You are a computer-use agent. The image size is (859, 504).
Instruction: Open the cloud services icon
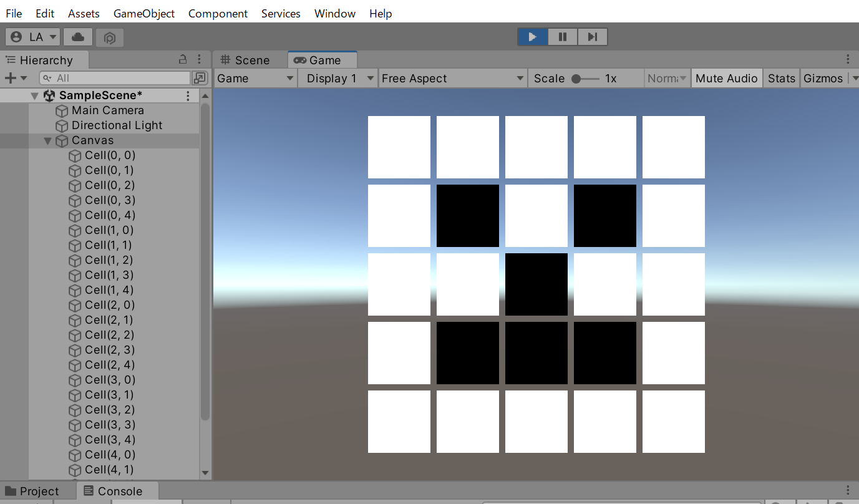[78, 37]
